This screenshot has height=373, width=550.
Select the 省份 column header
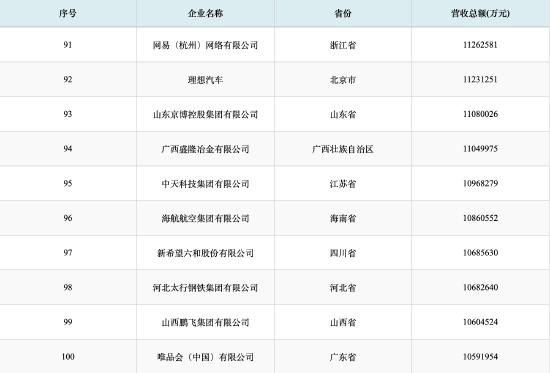(343, 13)
